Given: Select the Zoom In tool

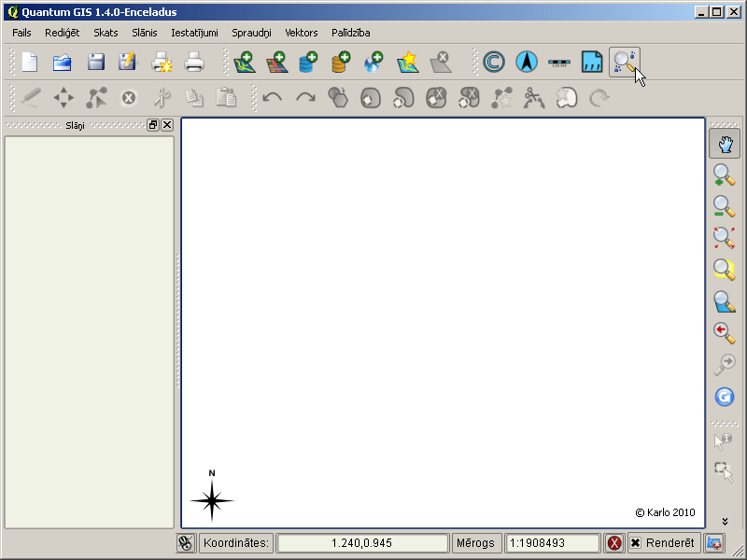Looking at the screenshot, I should click(x=725, y=175).
